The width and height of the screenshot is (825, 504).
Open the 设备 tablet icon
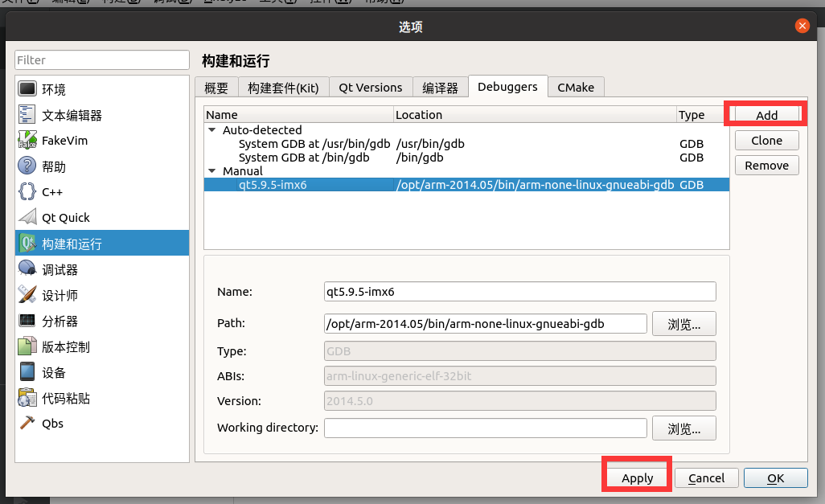click(27, 372)
